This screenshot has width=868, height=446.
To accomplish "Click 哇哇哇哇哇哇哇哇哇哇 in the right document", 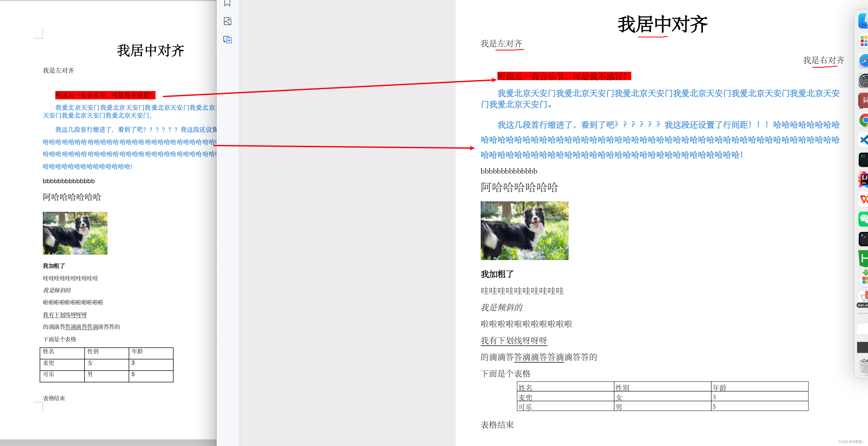I will click(522, 291).
